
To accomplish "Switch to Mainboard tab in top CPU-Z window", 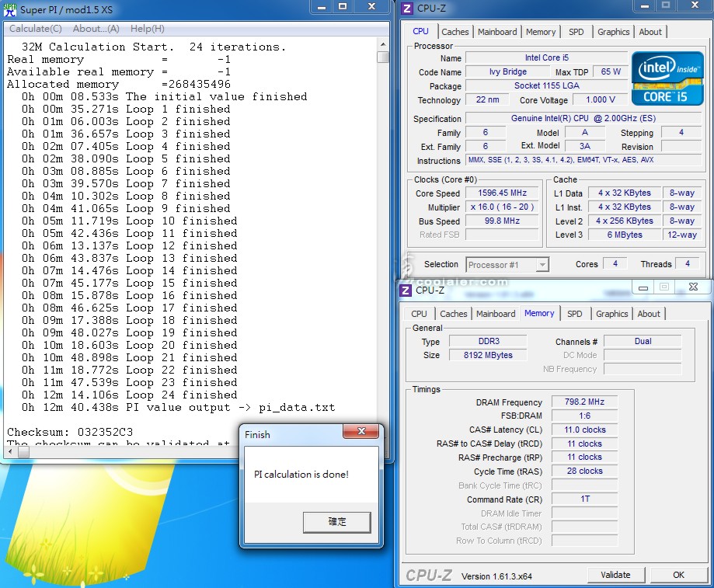I will pyautogui.click(x=497, y=32).
